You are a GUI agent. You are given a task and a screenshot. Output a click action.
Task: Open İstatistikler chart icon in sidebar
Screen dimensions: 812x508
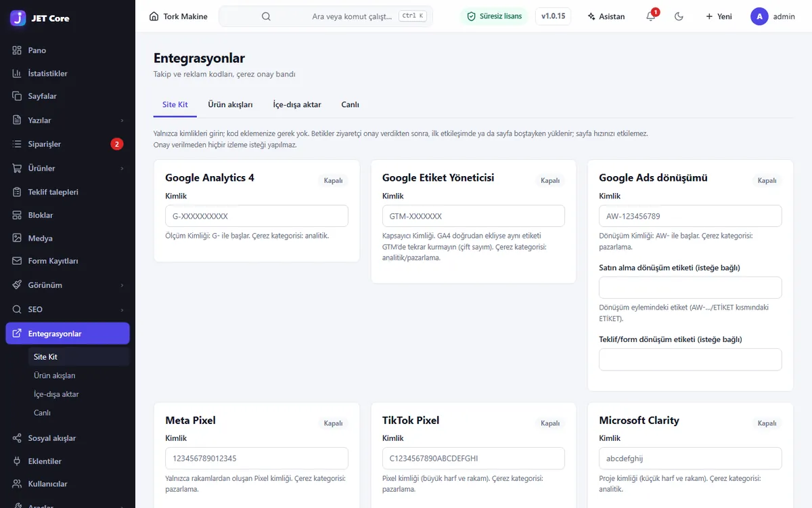coord(17,73)
